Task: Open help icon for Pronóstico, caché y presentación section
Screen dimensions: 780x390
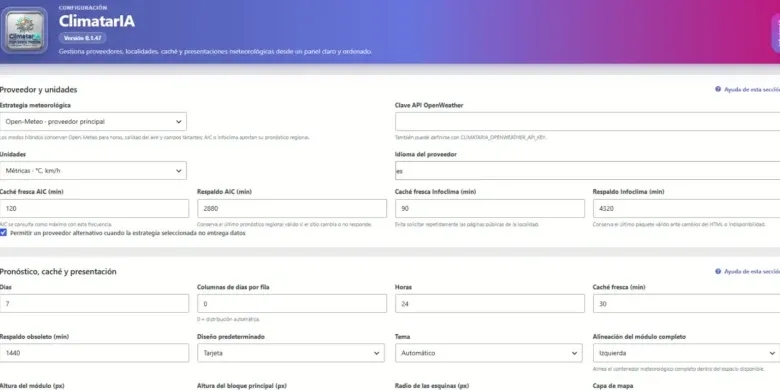Action: point(718,272)
